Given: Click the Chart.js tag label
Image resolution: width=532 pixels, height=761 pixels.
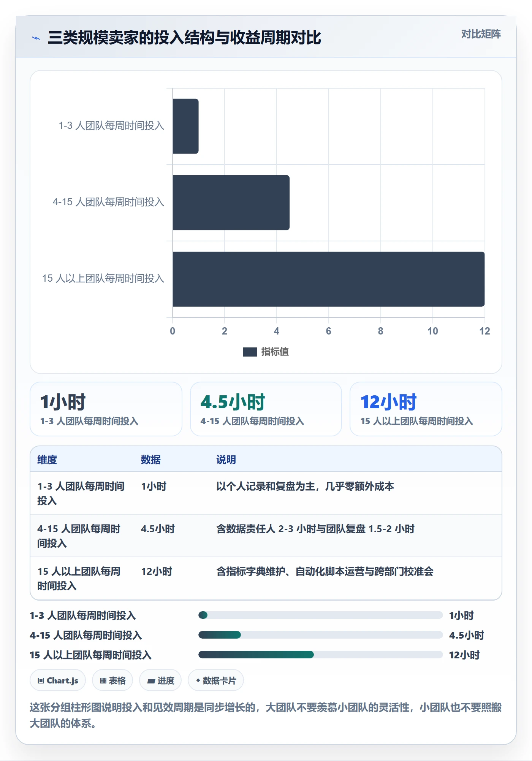Looking at the screenshot, I should 62,680.
